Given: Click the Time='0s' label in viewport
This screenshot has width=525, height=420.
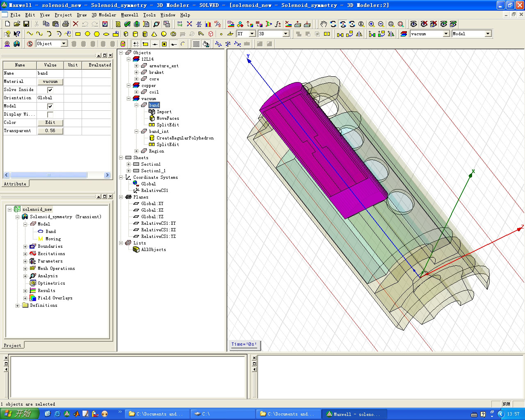Looking at the screenshot, I should click(x=244, y=345).
